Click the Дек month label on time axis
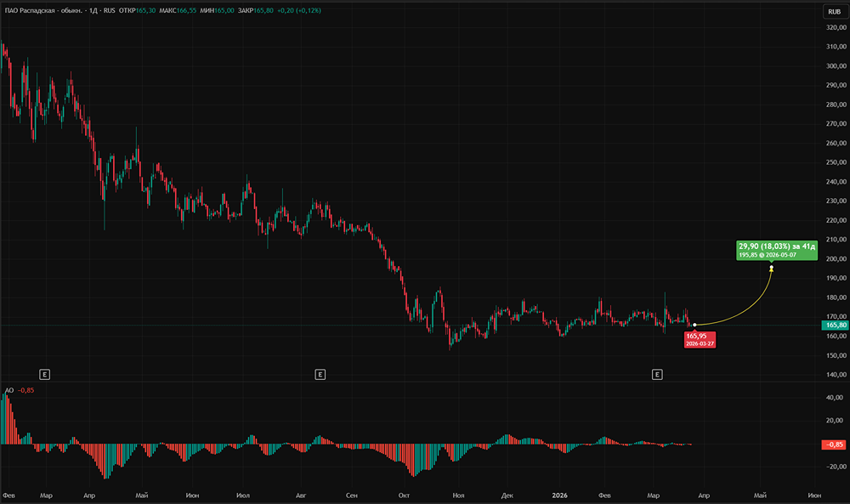This screenshot has height=504, width=850. (507, 496)
